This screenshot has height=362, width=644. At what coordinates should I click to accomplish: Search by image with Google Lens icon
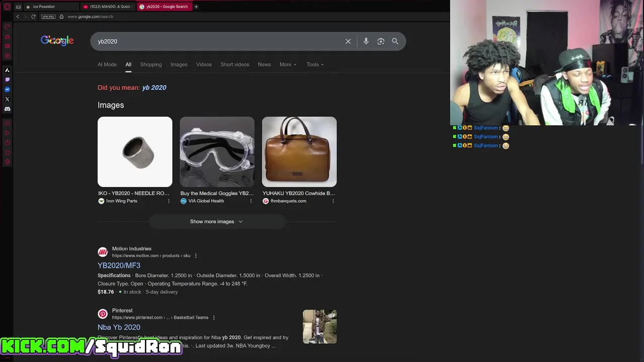[381, 41]
